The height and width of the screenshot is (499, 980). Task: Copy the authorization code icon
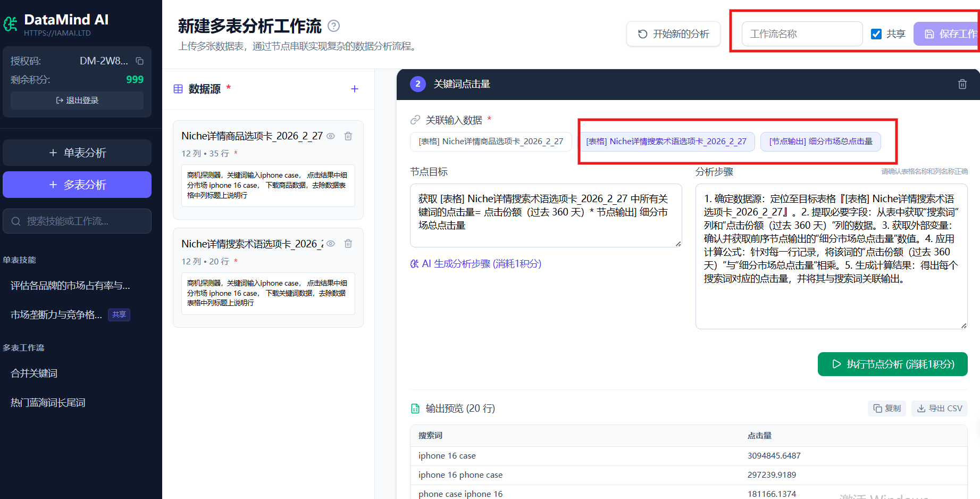pyautogui.click(x=139, y=61)
